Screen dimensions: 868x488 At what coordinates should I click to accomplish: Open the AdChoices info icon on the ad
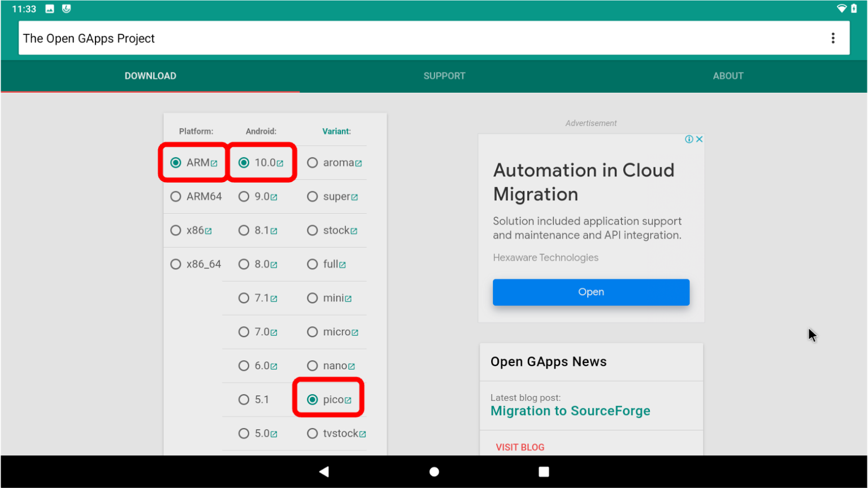689,139
